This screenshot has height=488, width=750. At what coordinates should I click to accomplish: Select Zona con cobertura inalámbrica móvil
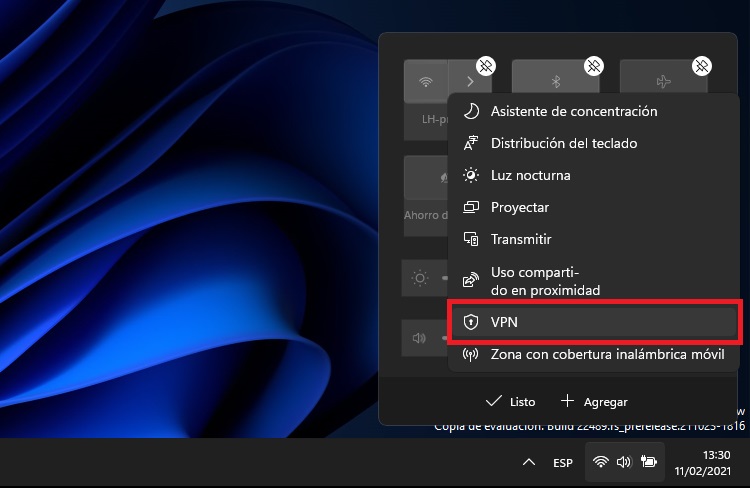(x=593, y=355)
